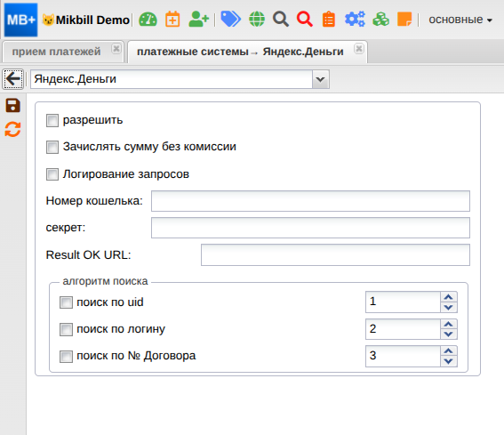Click the green cubes icon
This screenshot has height=435, width=504.
(x=381, y=20)
